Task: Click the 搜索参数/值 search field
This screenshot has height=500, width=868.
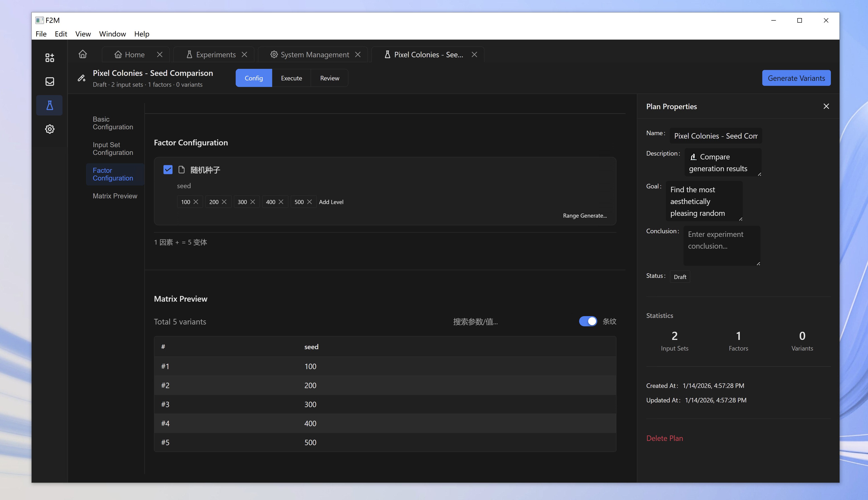Action: tap(475, 321)
